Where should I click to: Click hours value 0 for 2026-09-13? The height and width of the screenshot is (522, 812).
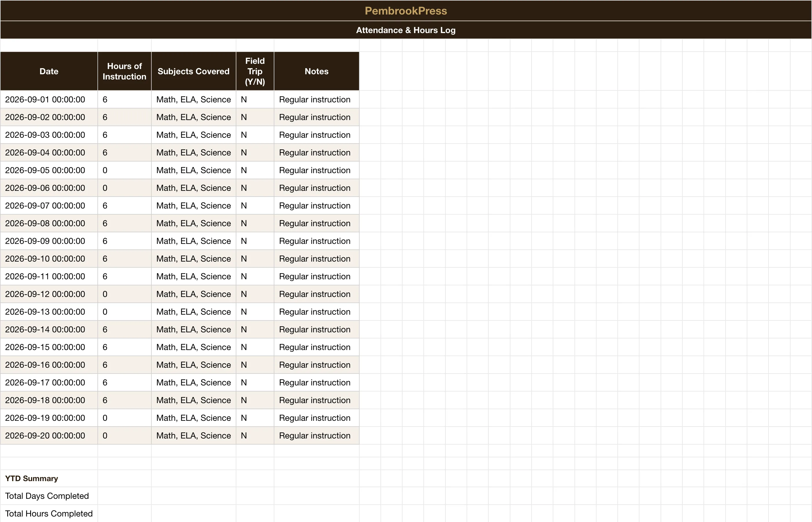124,312
